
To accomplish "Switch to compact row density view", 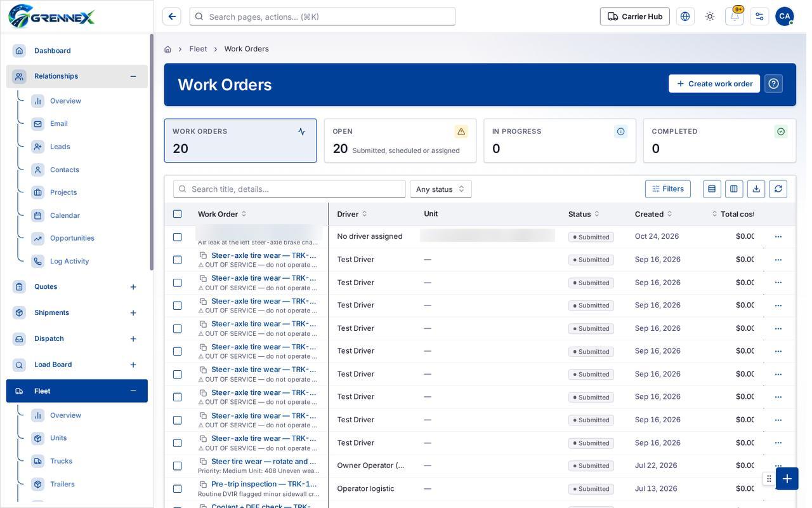I will [x=712, y=189].
